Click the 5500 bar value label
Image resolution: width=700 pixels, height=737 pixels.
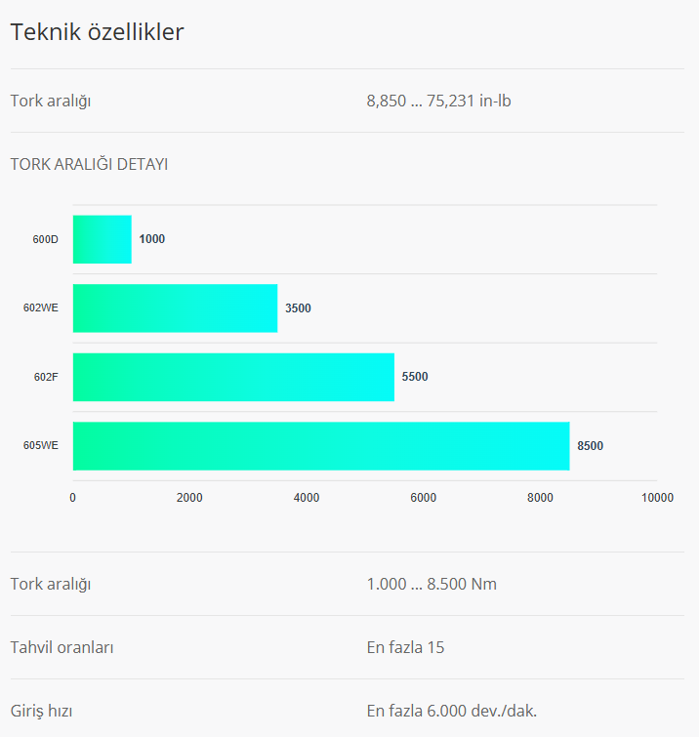pos(415,377)
